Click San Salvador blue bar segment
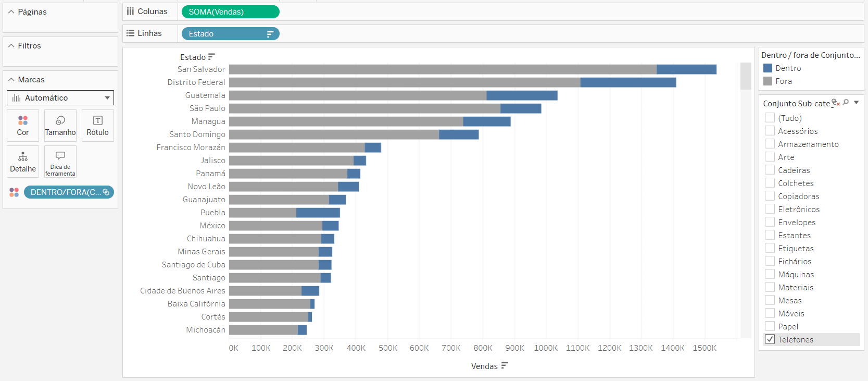The width and height of the screenshot is (868, 381). [687, 69]
